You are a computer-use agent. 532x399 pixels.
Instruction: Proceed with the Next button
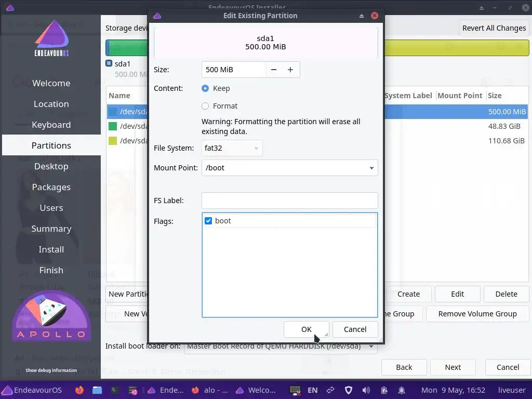[x=453, y=367]
